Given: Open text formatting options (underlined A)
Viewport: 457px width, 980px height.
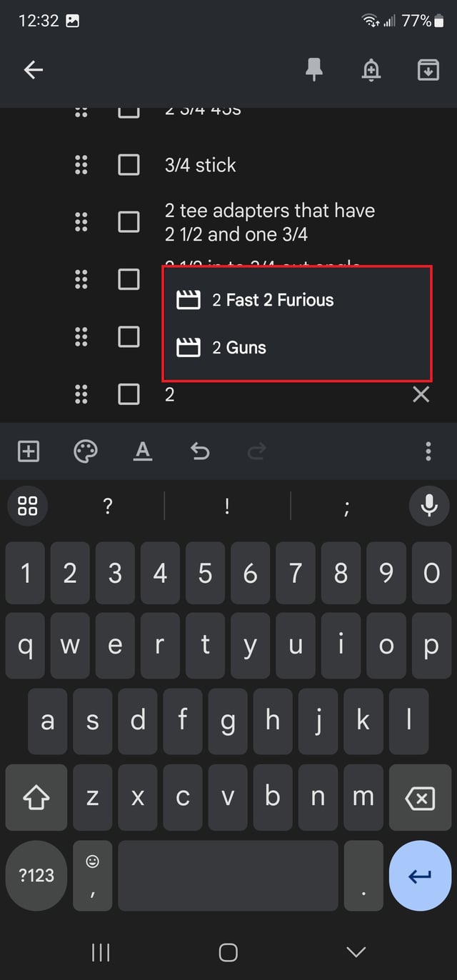Looking at the screenshot, I should click(x=143, y=451).
